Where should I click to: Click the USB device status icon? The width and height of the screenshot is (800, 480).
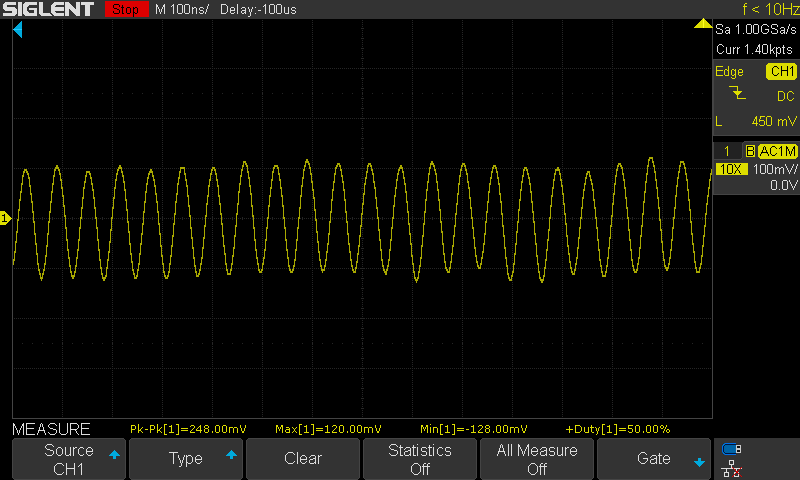(x=731, y=449)
